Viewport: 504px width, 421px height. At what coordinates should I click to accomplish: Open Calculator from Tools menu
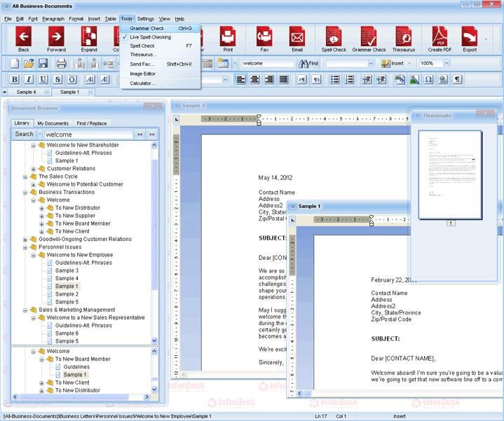pos(160,83)
